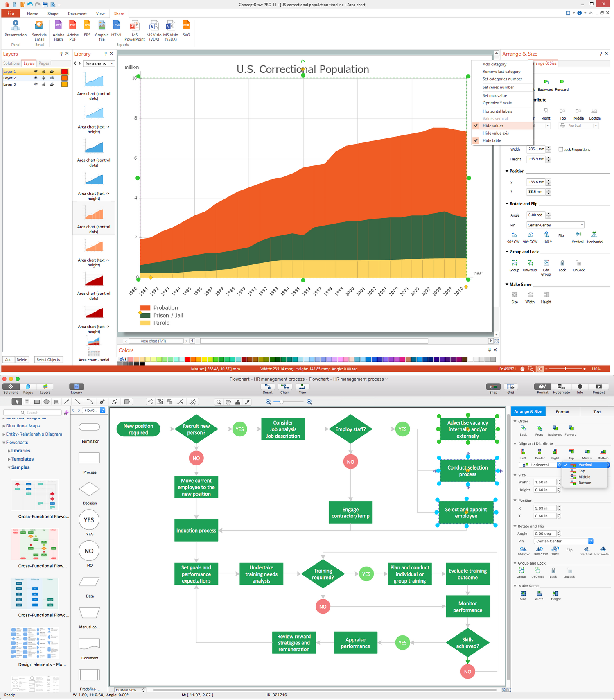The image size is (614, 700).
Task: Open Library panel in flowchart window
Action: tap(77, 386)
